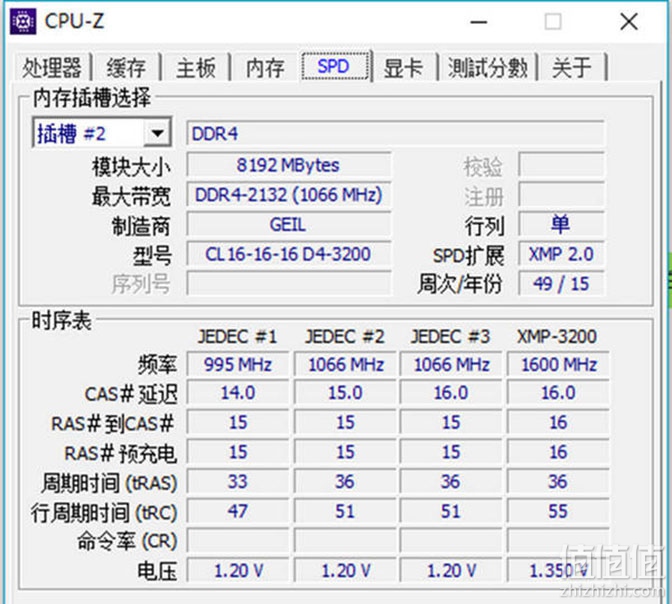The width and height of the screenshot is (672, 604).
Task: Click the empty 校验 field
Action: [x=561, y=165]
